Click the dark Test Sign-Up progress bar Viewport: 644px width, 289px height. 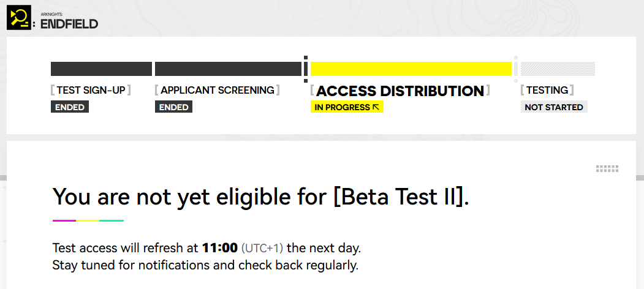(x=101, y=69)
